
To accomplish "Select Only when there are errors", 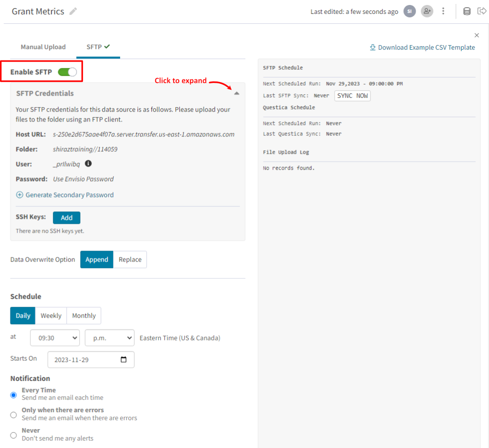I will point(13,415).
